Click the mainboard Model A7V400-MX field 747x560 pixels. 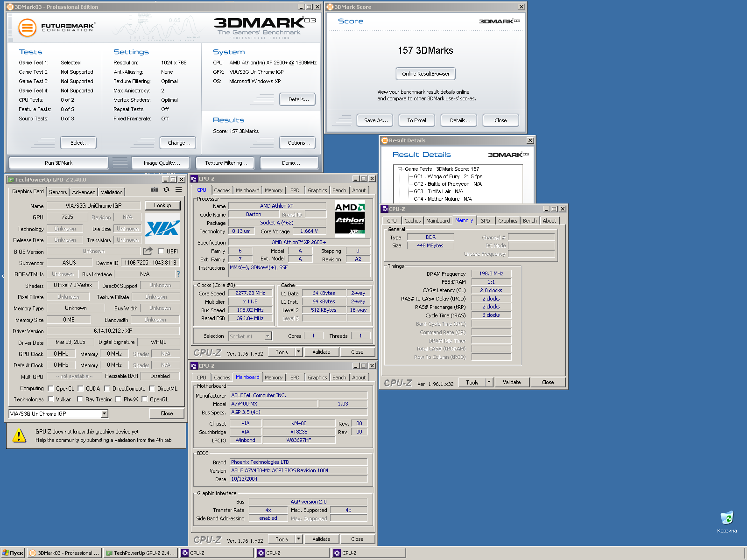(x=273, y=404)
